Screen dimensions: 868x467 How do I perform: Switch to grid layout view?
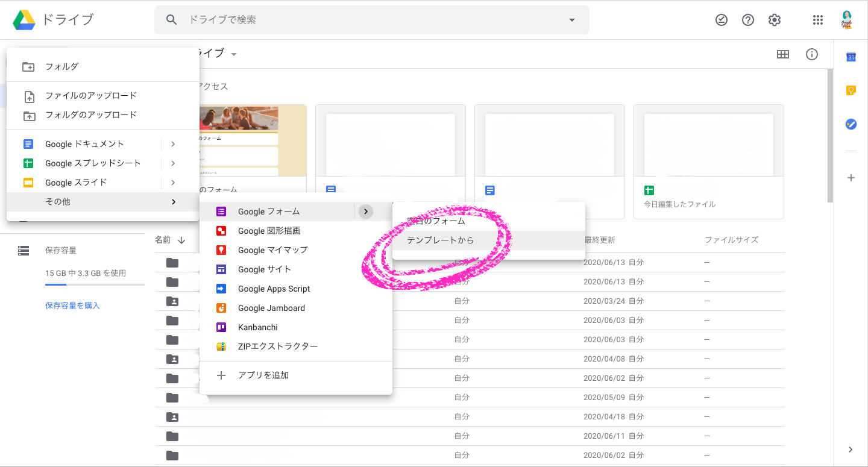click(783, 54)
